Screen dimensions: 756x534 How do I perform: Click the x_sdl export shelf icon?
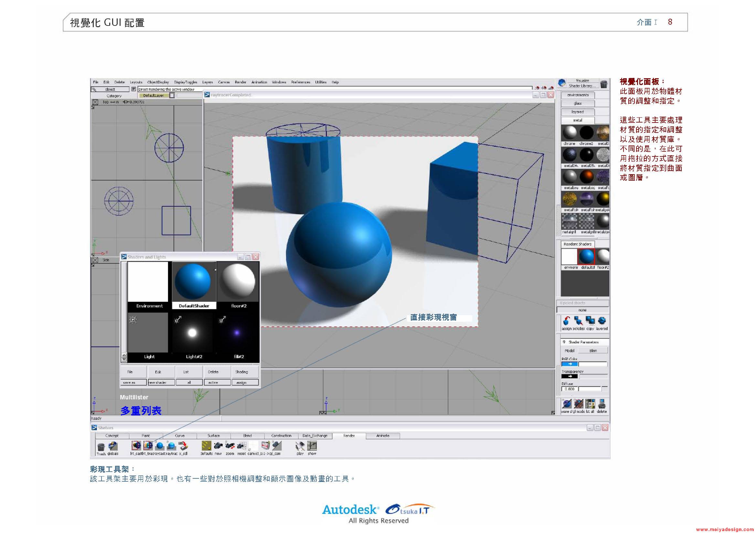[x=183, y=446]
